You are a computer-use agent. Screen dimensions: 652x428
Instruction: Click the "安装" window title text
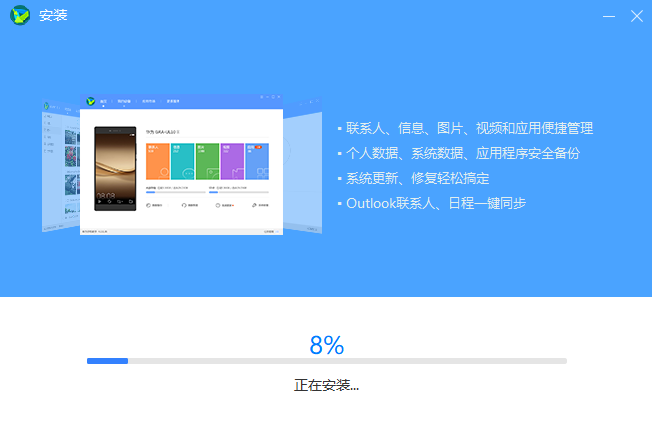click(x=53, y=16)
